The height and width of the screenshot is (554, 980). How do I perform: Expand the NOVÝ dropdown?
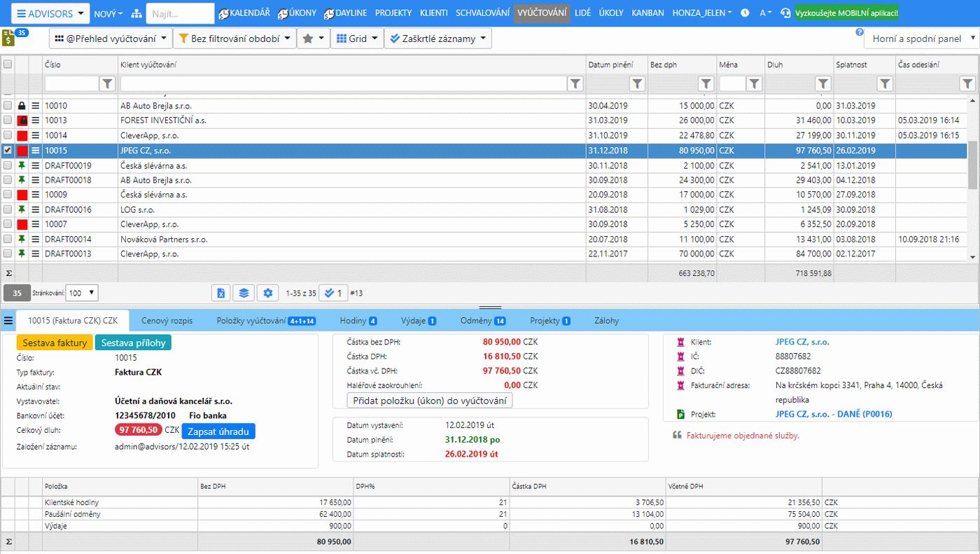click(108, 13)
